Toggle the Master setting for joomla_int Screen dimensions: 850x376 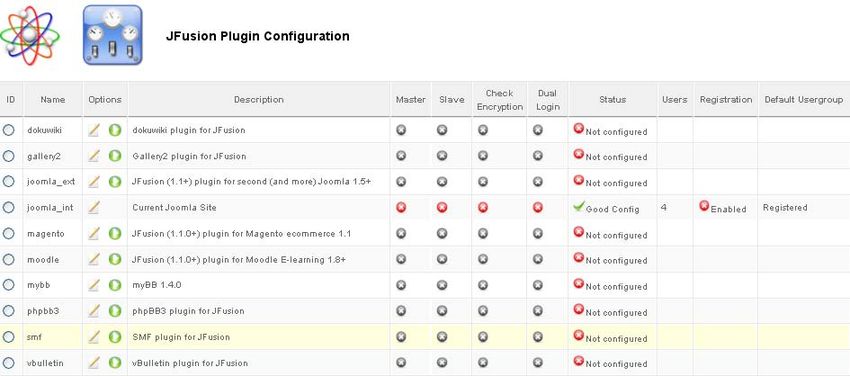click(401, 208)
